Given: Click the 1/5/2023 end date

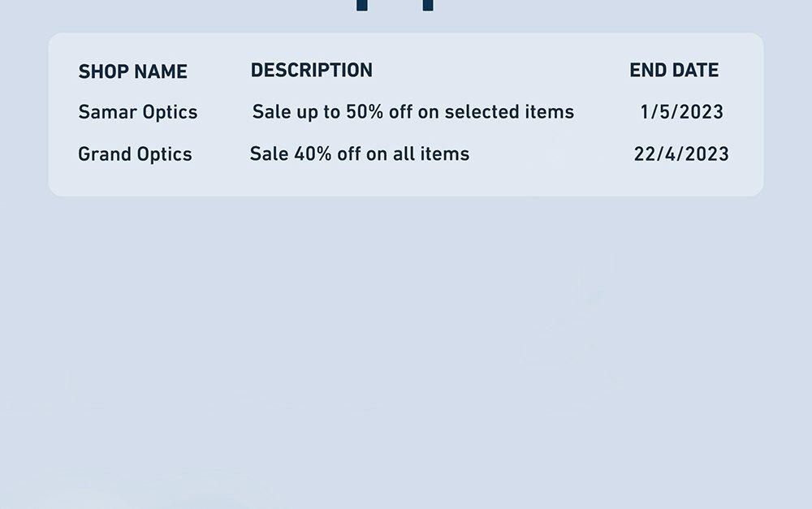Looking at the screenshot, I should [681, 111].
